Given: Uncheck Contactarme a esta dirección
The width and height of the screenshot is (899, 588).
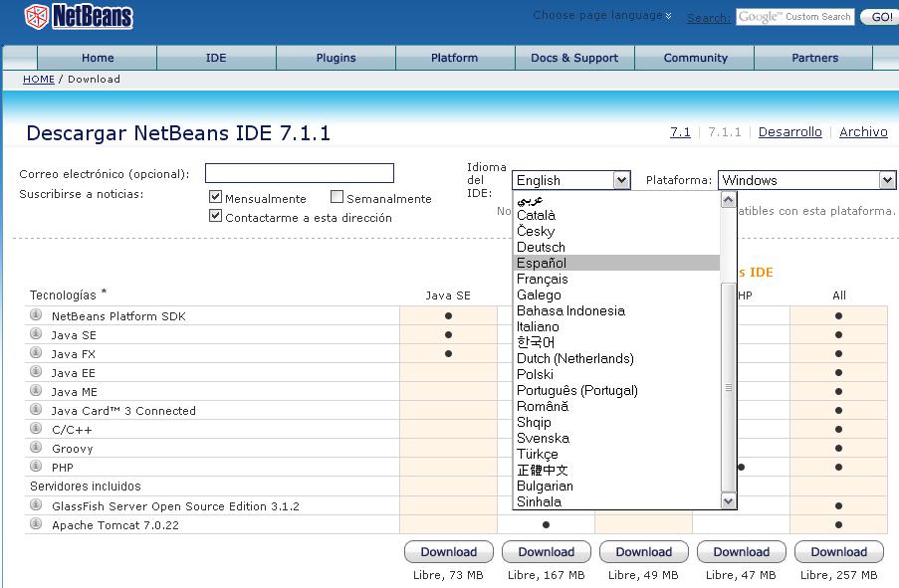Looking at the screenshot, I should pos(215,217).
